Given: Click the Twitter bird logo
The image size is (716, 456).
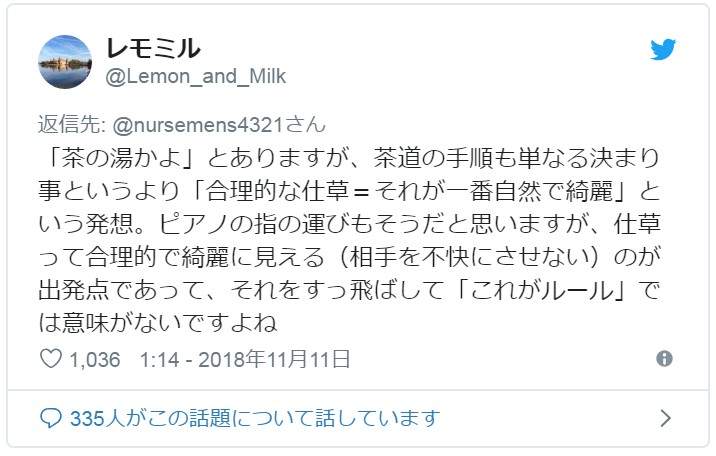Looking at the screenshot, I should point(664,50).
